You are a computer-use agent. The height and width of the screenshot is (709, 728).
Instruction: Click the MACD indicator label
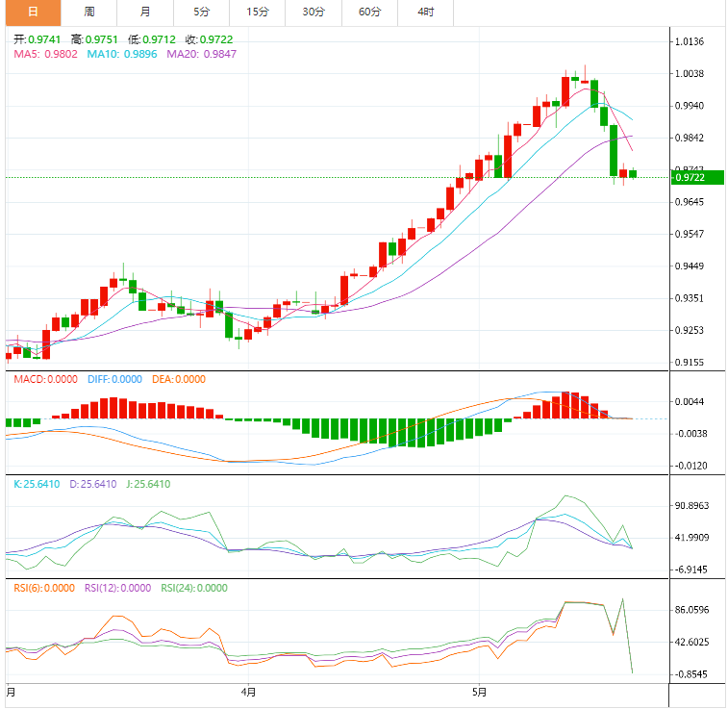point(45,379)
